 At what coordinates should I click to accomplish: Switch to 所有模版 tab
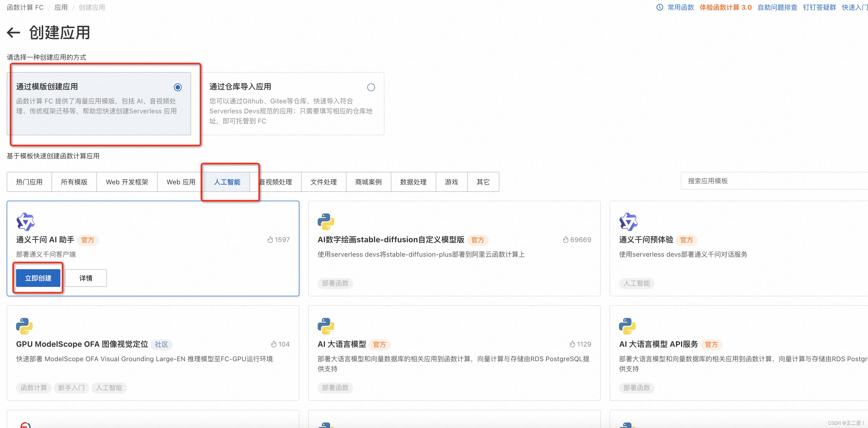point(74,182)
